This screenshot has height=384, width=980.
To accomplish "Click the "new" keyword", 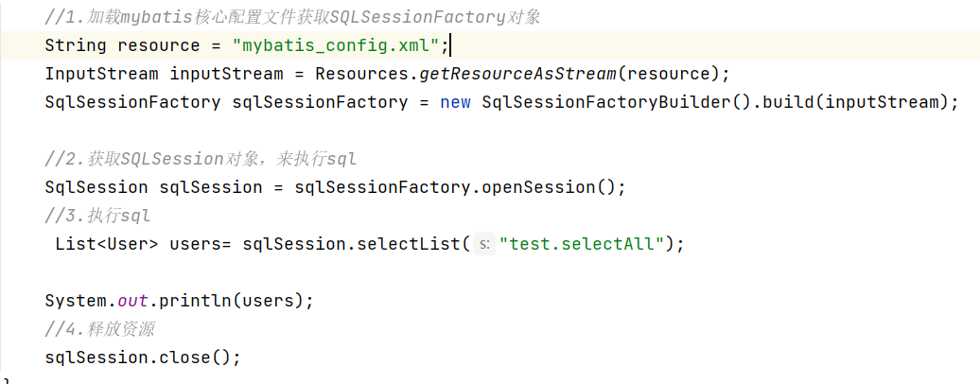I will [455, 102].
